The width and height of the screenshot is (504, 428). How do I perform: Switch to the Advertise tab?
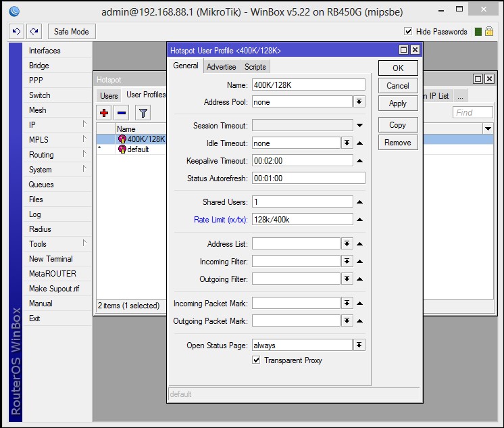(221, 67)
